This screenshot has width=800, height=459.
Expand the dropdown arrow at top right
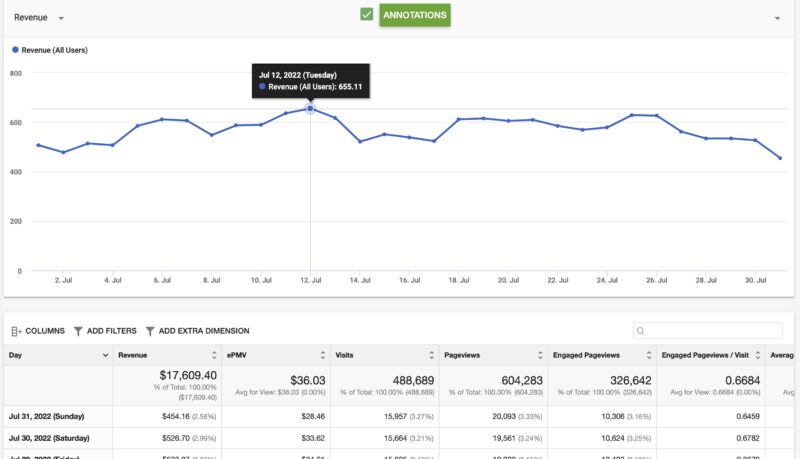pyautogui.click(x=777, y=19)
